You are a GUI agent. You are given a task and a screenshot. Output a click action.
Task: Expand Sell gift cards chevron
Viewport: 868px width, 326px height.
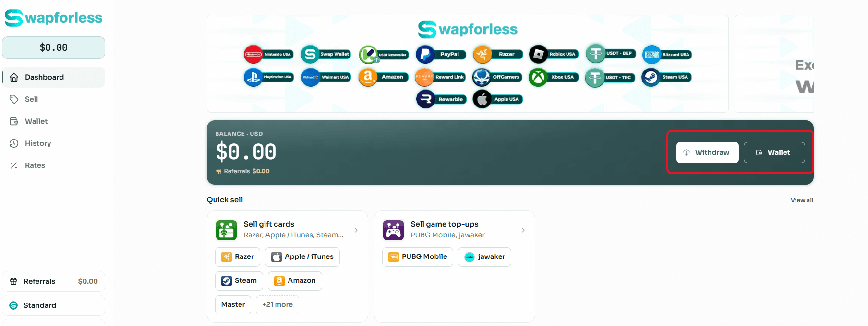click(x=356, y=230)
